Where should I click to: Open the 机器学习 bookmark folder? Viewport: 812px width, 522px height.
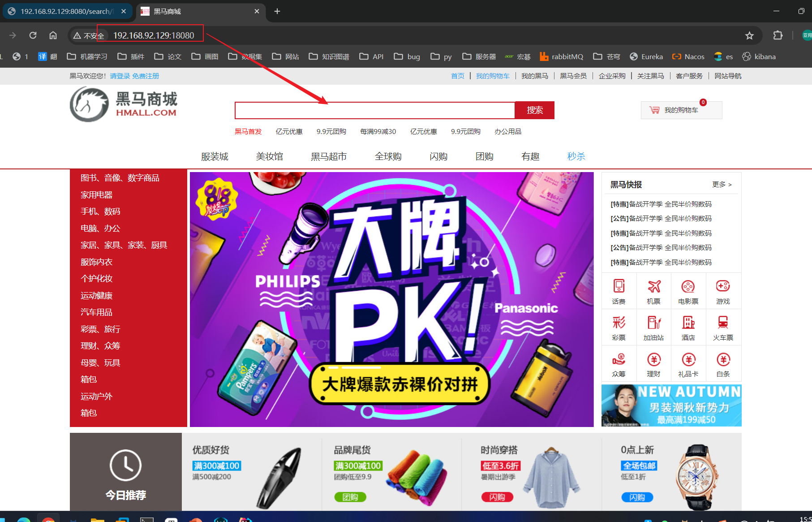point(87,56)
